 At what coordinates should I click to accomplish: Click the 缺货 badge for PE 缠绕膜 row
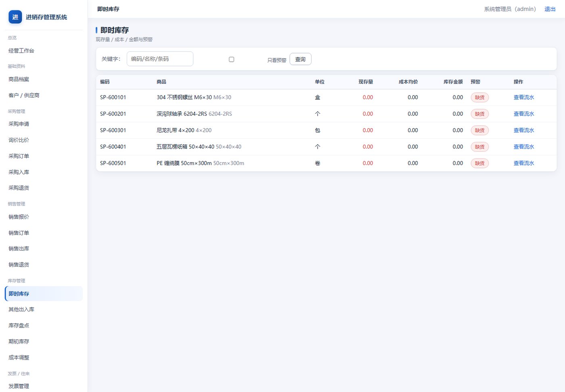480,163
